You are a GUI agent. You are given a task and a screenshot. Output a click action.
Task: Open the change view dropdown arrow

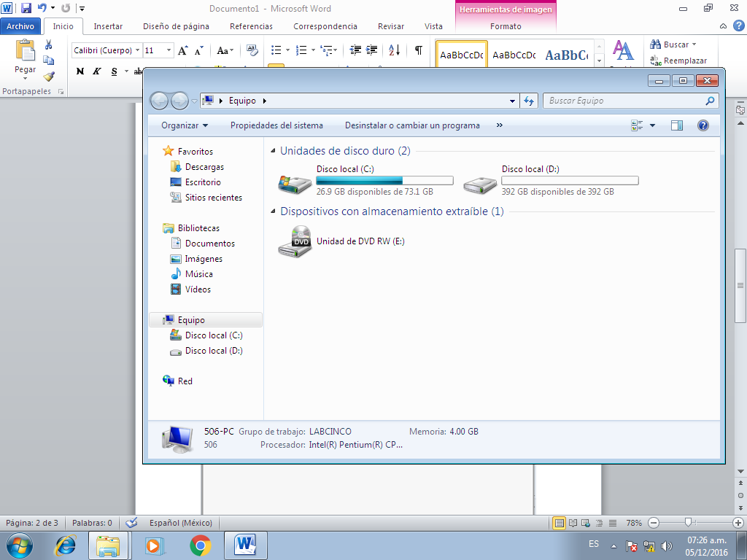click(651, 125)
